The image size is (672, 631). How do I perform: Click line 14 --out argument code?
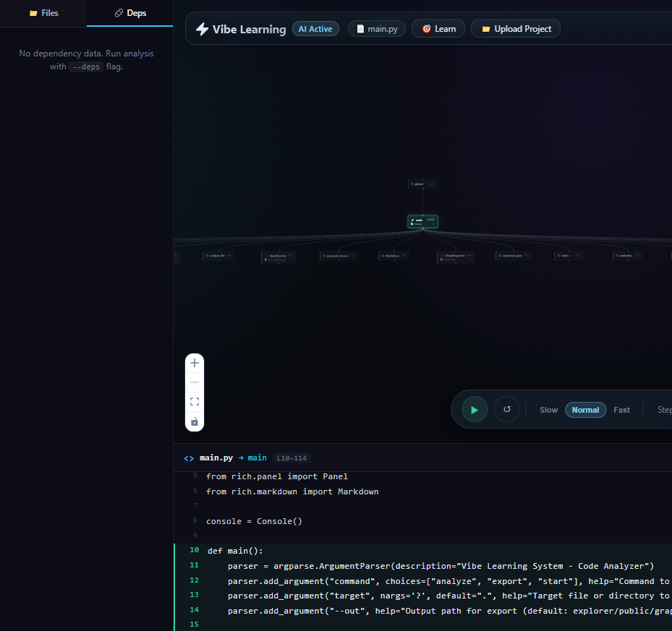pos(450,611)
